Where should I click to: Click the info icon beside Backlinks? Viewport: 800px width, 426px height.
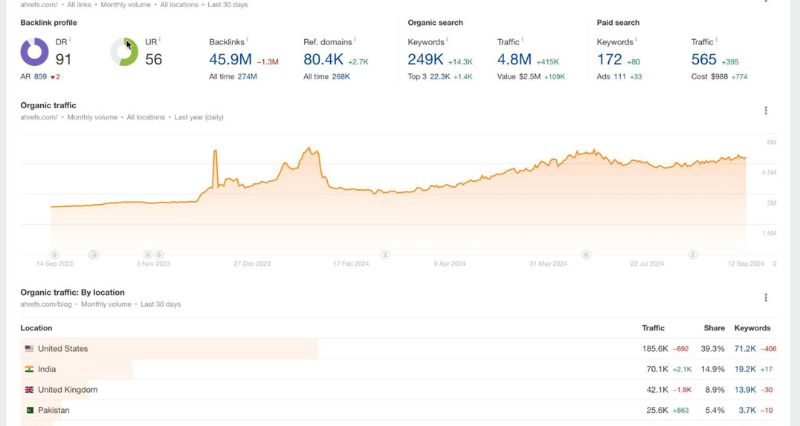pos(247,39)
